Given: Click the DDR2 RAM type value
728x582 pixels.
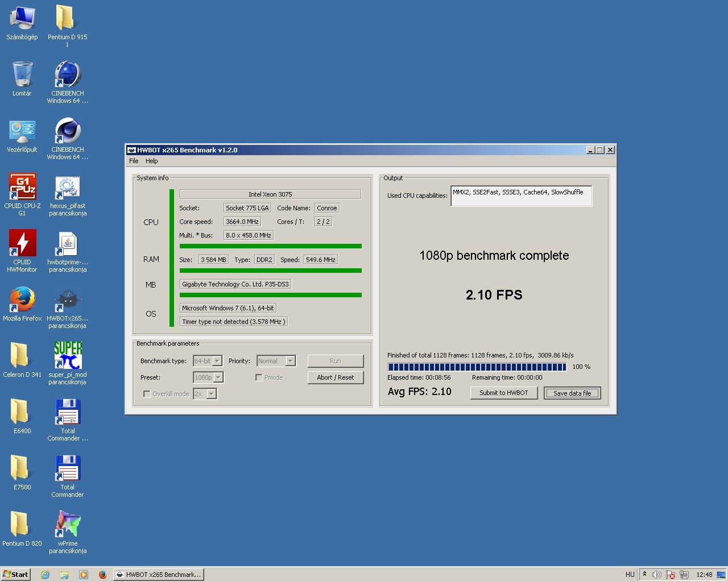Looking at the screenshot, I should (x=264, y=260).
